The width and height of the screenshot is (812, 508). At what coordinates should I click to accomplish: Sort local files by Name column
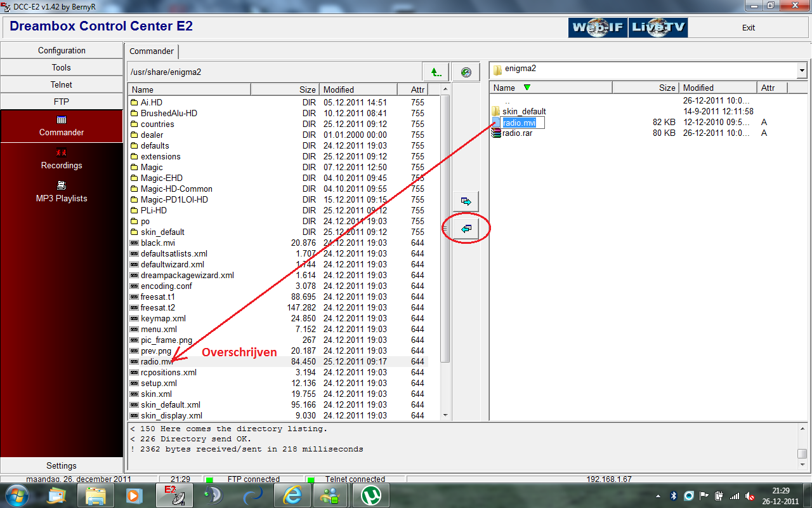pos(551,88)
